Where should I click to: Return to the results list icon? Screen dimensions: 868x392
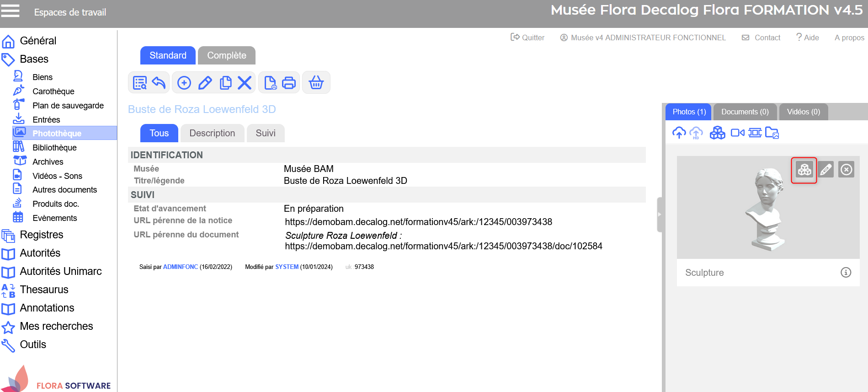coord(139,83)
